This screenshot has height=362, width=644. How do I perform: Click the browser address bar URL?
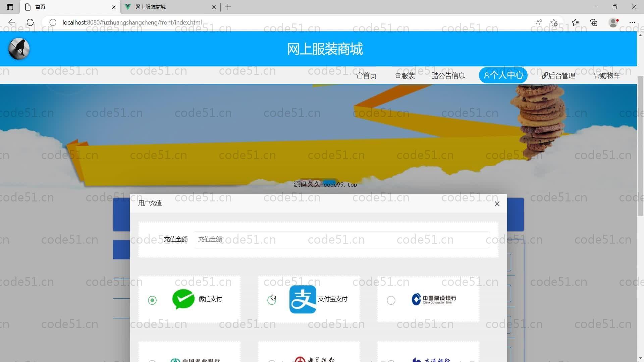coord(132,22)
